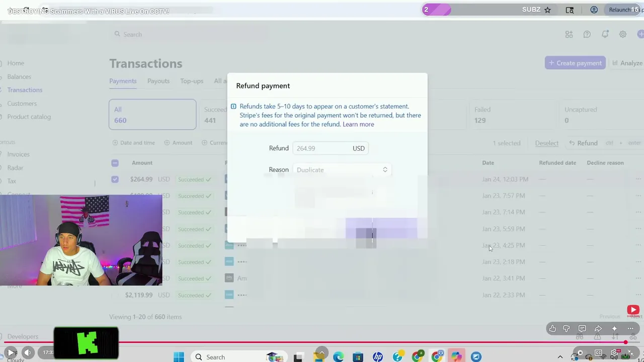
Task: Open the Copilot icon in taskbar
Action: [456, 357]
